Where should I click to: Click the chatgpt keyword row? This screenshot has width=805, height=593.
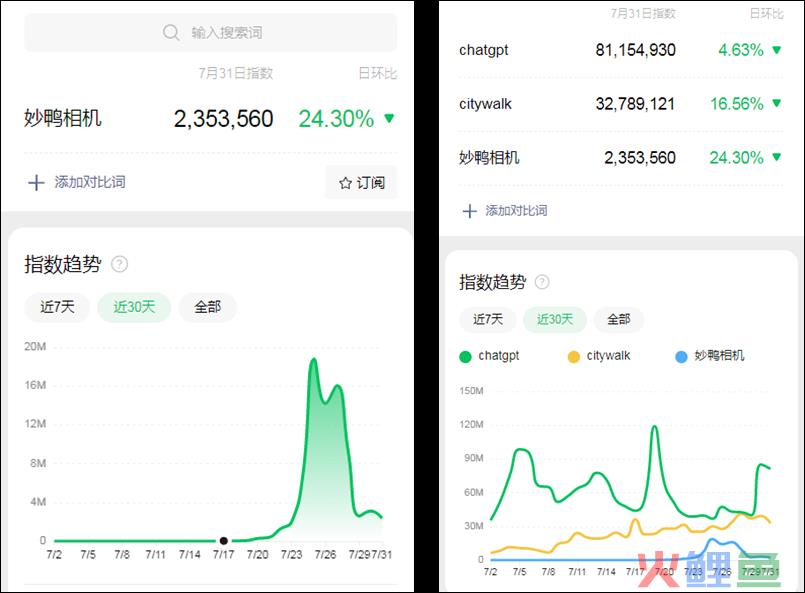pos(620,50)
